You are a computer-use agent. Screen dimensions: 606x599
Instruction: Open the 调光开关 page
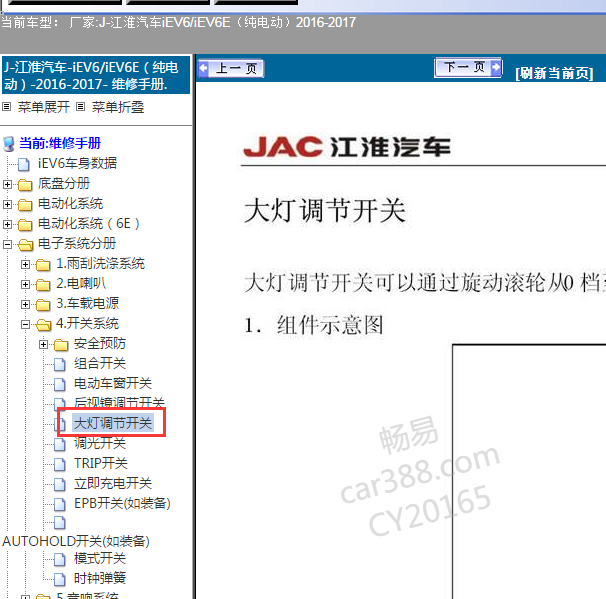(100, 443)
